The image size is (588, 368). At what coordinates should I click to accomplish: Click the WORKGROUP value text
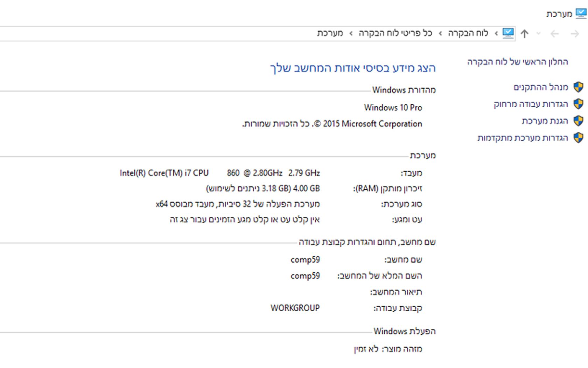[x=295, y=308]
